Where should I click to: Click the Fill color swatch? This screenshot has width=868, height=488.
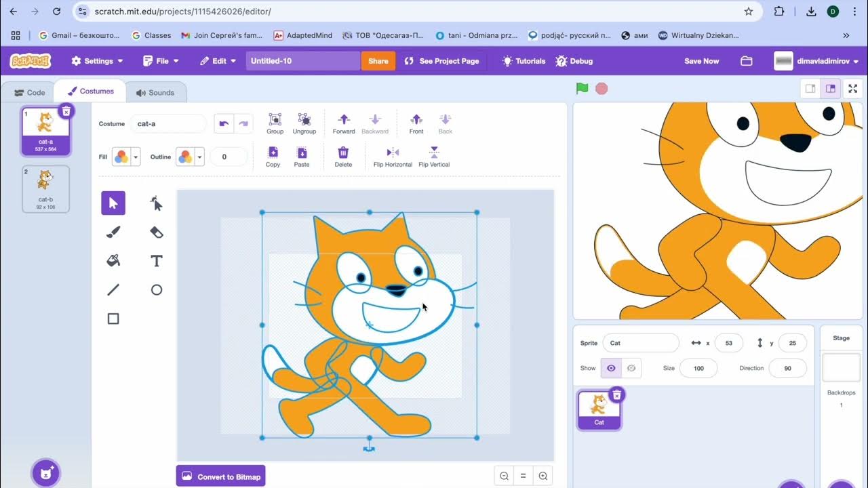[121, 157]
